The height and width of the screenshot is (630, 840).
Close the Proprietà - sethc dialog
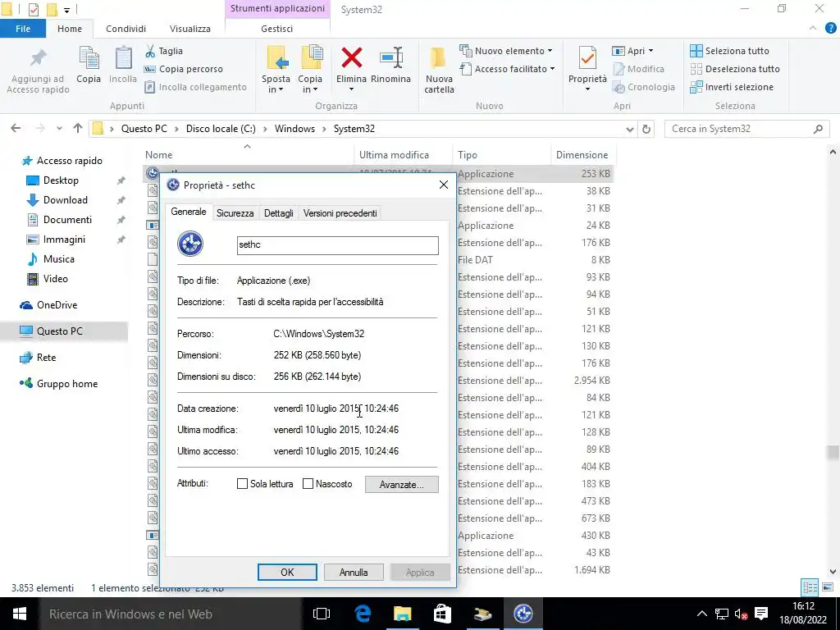pyautogui.click(x=444, y=185)
